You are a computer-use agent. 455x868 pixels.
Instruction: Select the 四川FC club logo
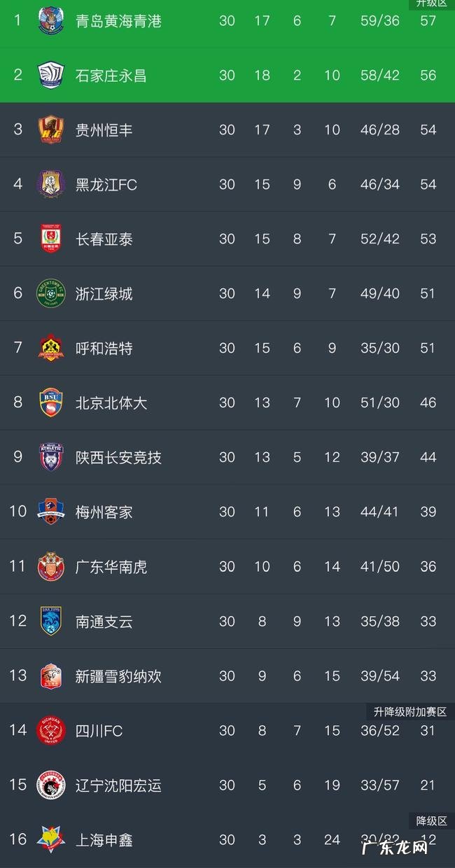[50, 730]
